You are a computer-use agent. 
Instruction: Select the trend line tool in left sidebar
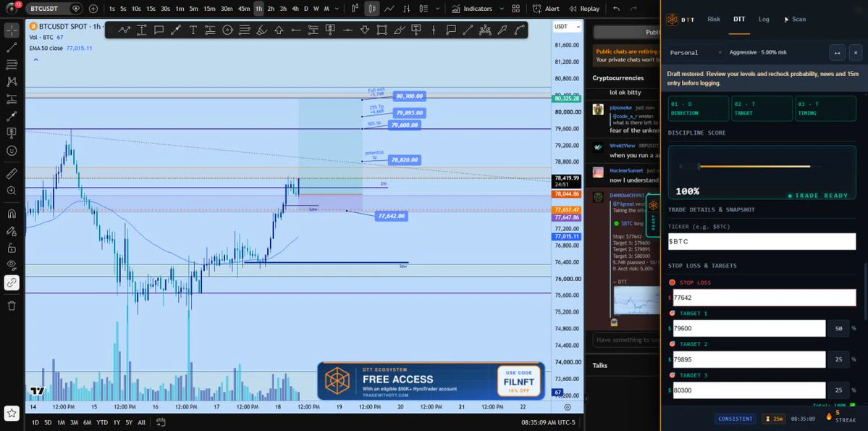[12, 48]
